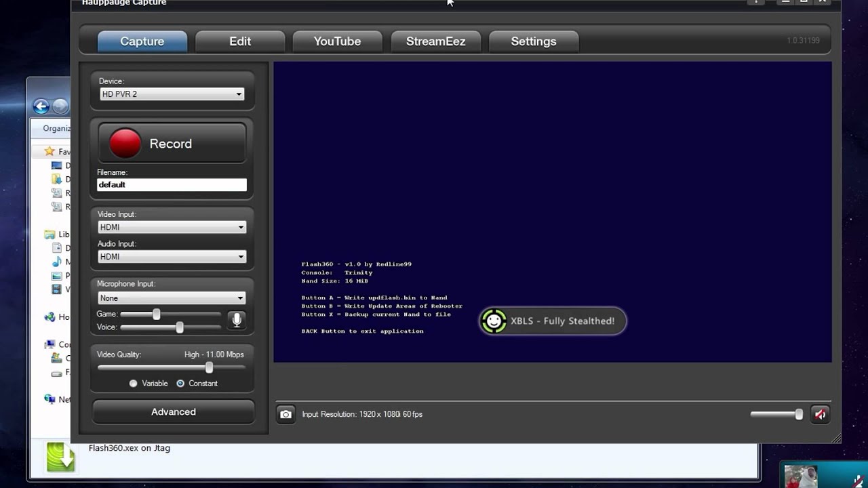Screen dimensions: 868x488
Task: Start recording with the Record button
Action: [x=172, y=143]
